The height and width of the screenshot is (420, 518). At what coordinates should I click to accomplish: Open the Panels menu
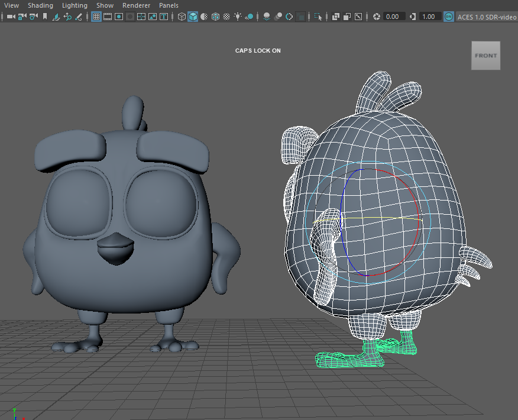(169, 5)
